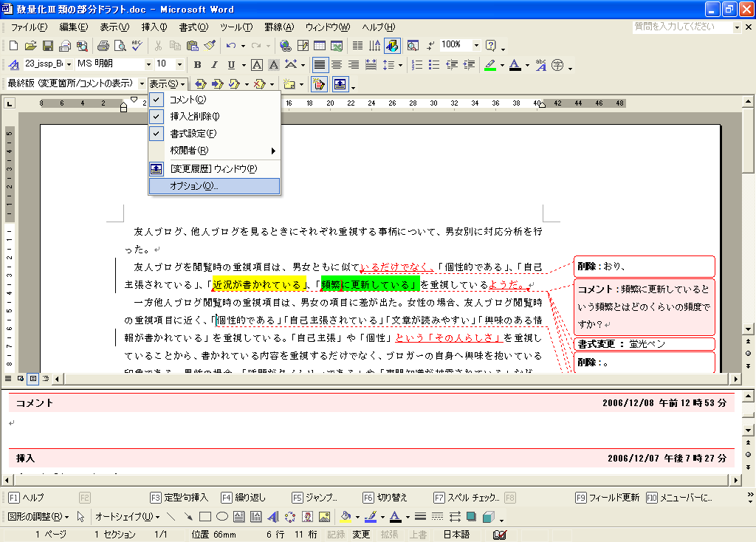Image resolution: width=756 pixels, height=542 pixels.
Task: Click the Bold formatting button
Action: [x=197, y=65]
